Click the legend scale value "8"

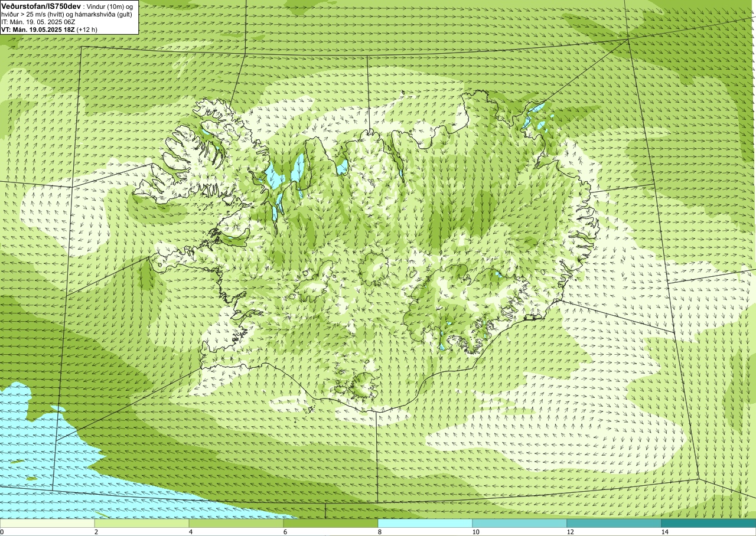(x=380, y=532)
